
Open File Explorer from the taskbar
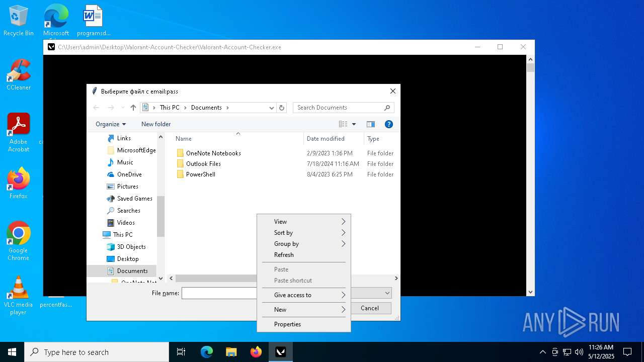pos(231,352)
